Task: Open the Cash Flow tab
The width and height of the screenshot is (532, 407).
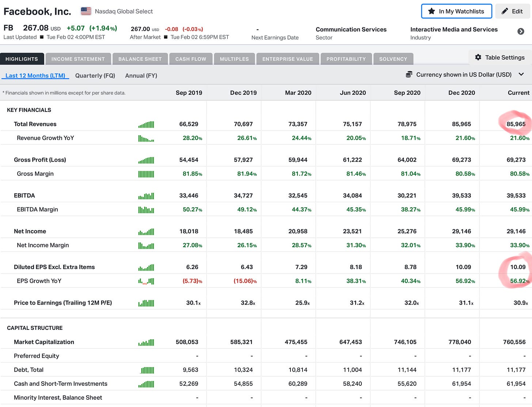Action: click(x=191, y=59)
